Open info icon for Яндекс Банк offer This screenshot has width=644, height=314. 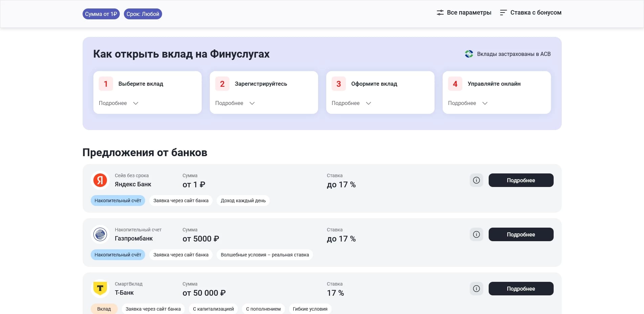[x=476, y=180]
